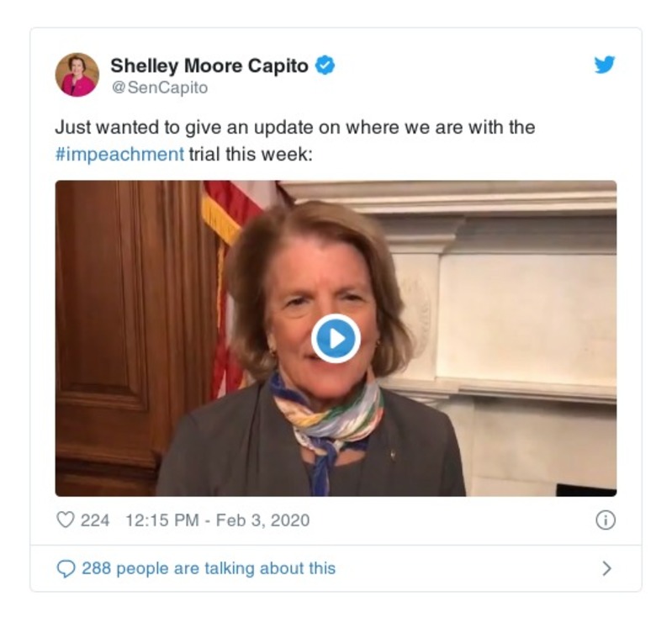Click the Feb 3, 2020 date
This screenshot has height=623, width=672.
tap(262, 520)
